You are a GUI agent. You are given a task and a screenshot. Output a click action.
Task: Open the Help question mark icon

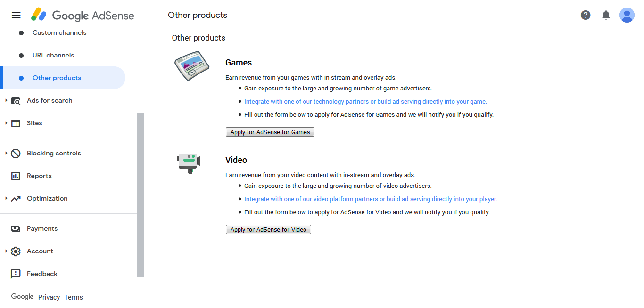pyautogui.click(x=586, y=15)
